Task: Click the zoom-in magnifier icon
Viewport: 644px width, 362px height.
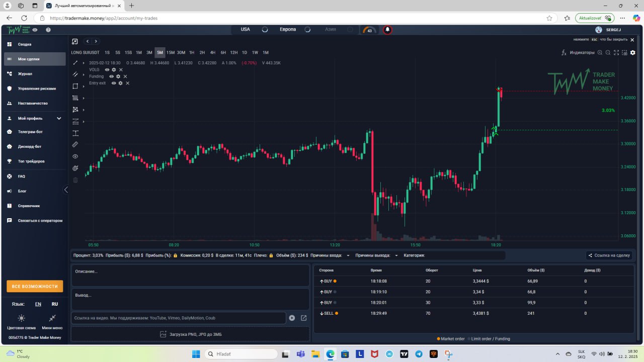Action: click(600, 52)
